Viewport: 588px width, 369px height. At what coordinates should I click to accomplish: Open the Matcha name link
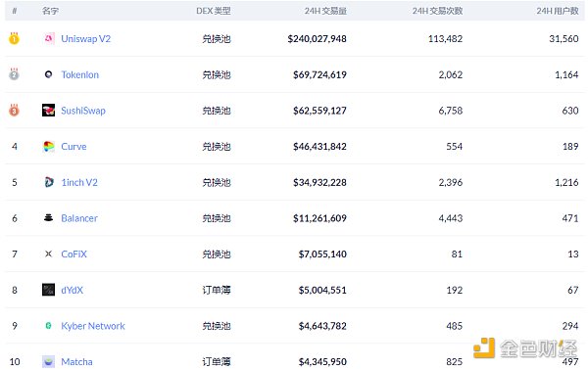click(76, 362)
